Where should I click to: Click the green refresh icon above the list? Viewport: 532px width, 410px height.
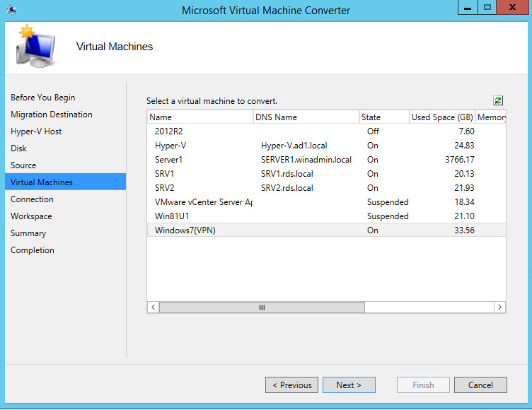click(498, 100)
